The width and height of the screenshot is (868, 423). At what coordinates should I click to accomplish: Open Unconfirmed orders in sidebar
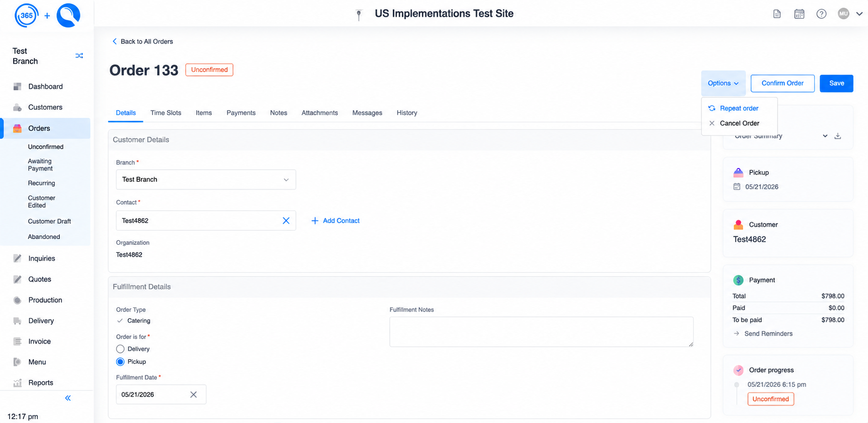45,147
